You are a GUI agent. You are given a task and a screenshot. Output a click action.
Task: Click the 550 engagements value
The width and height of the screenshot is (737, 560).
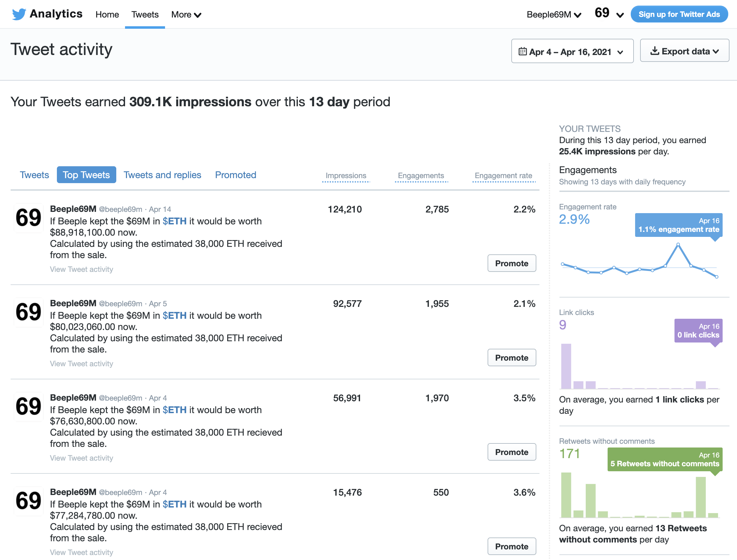click(x=441, y=492)
